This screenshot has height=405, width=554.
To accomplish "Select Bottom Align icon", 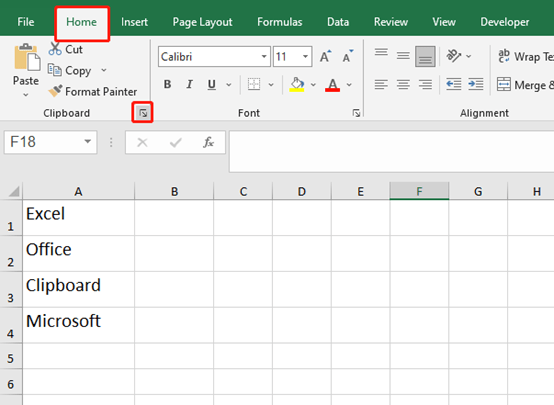I will pos(425,56).
